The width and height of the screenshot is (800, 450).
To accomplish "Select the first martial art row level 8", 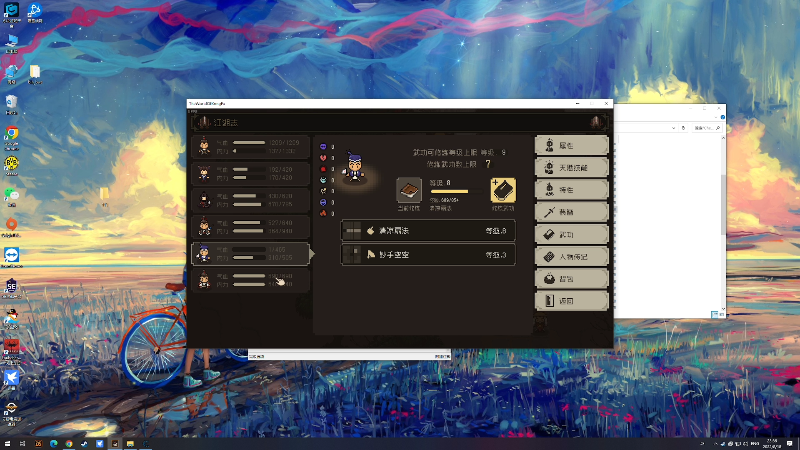I will click(x=428, y=231).
